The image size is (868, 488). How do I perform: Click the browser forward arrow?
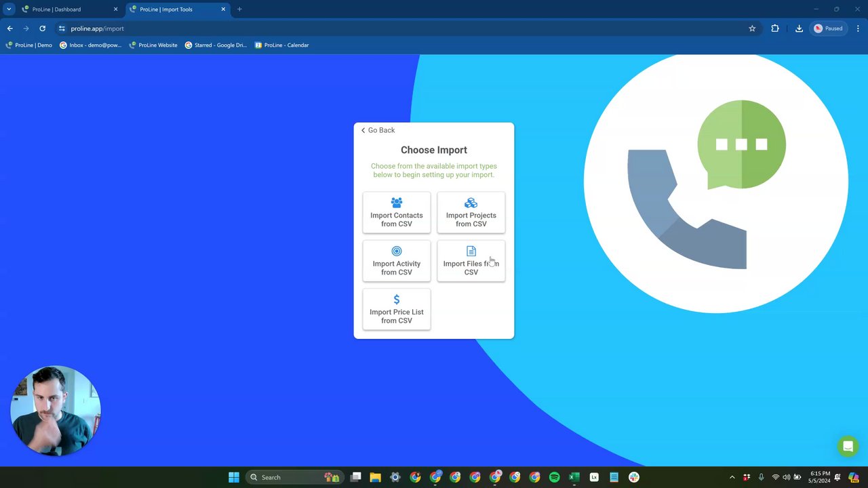coord(26,28)
